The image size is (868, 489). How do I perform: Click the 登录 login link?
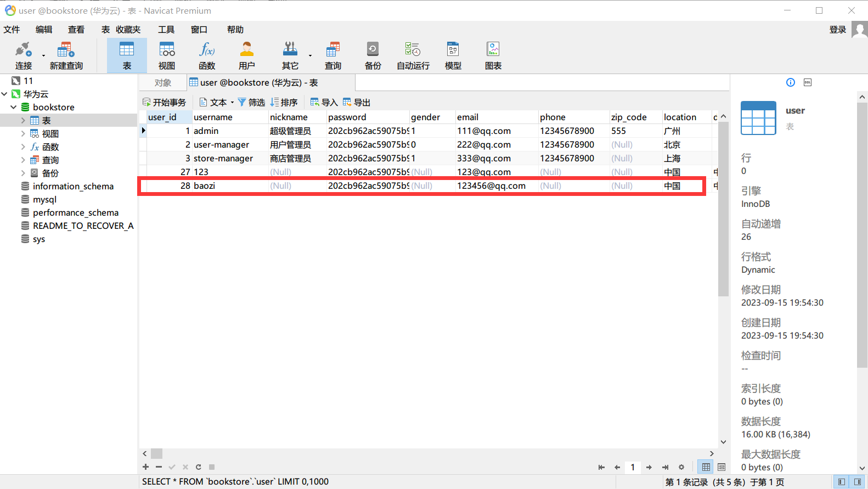click(x=838, y=30)
